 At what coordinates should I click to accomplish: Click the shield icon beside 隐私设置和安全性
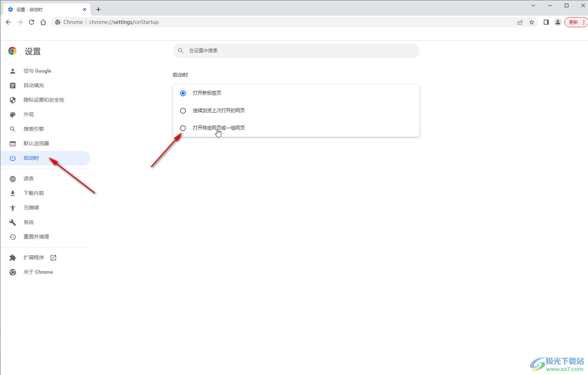click(x=13, y=100)
